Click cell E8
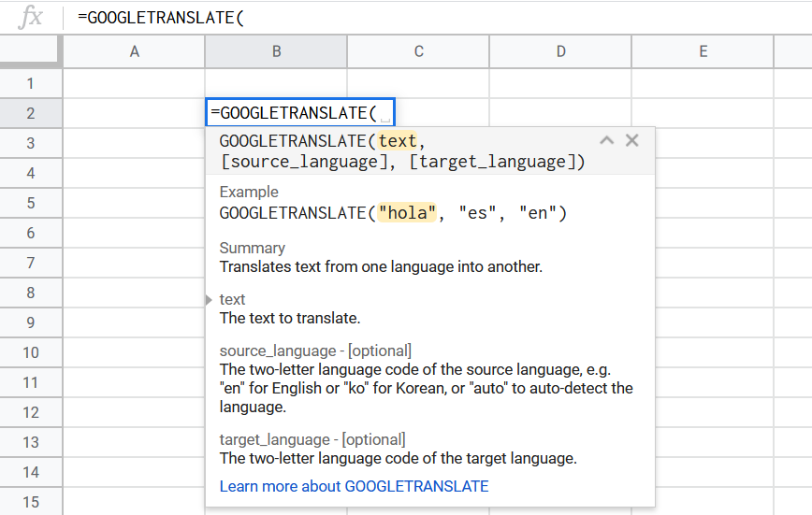This screenshot has width=812, height=515. click(x=715, y=293)
